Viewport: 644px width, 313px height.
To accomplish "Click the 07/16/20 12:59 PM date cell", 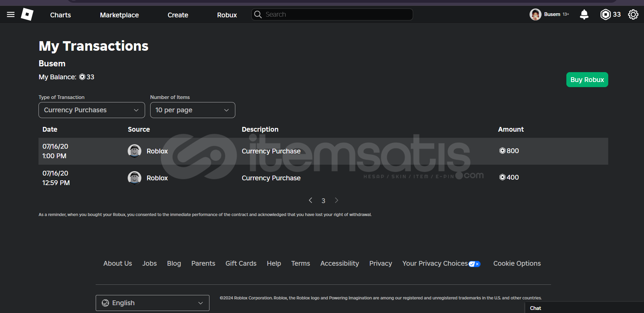I will coord(56,178).
